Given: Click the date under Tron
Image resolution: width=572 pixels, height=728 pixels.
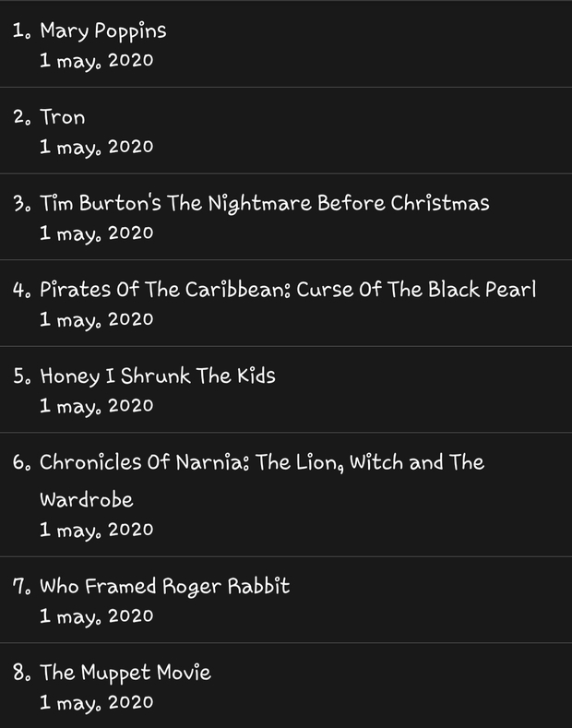Looking at the screenshot, I should point(97,148).
